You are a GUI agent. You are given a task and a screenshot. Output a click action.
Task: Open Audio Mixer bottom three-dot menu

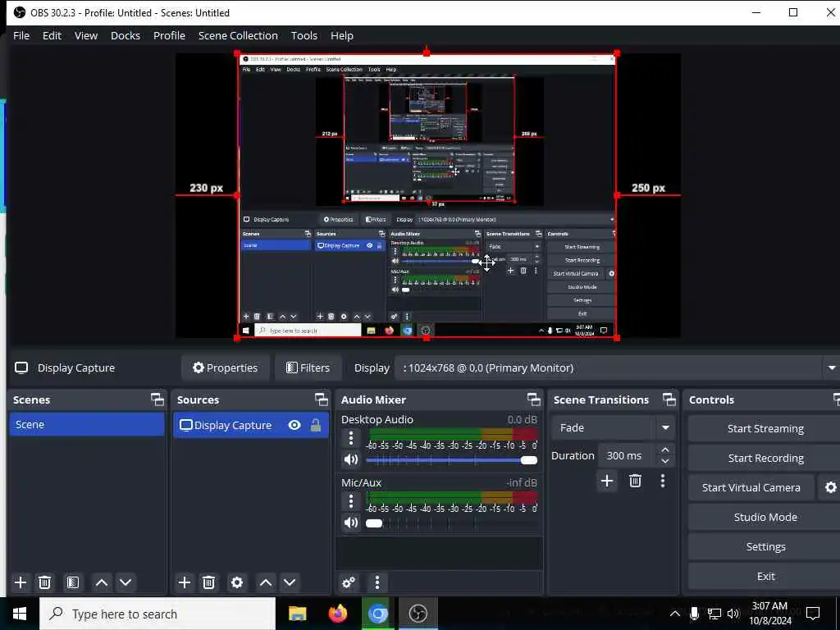(377, 582)
